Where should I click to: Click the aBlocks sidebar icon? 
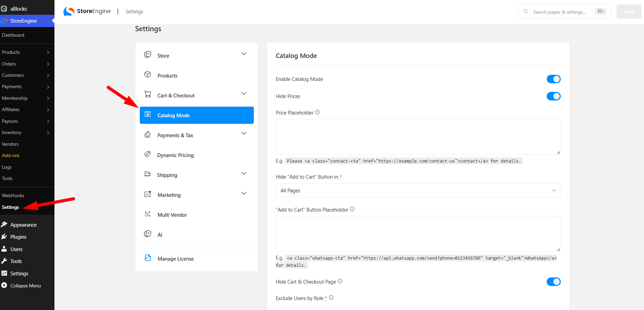(x=4, y=9)
